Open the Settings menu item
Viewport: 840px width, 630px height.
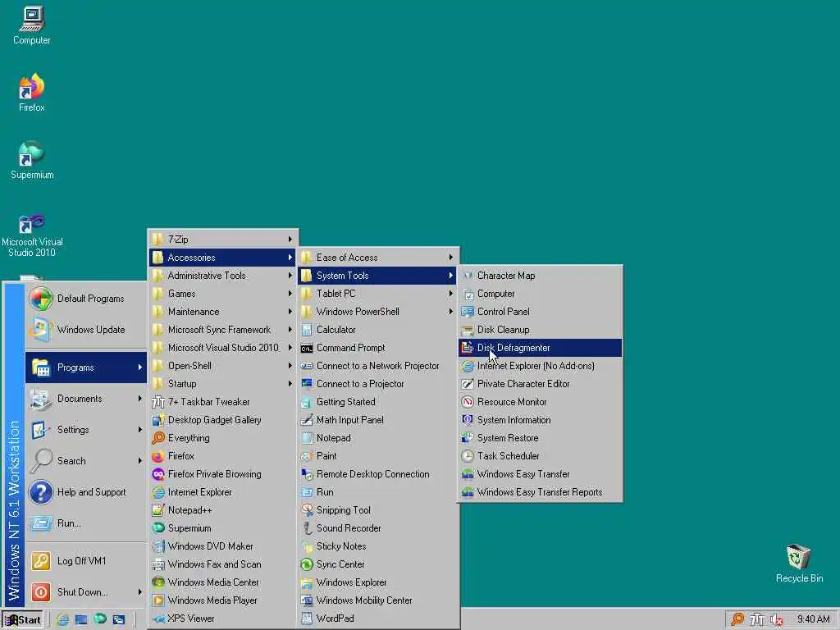tap(85, 430)
